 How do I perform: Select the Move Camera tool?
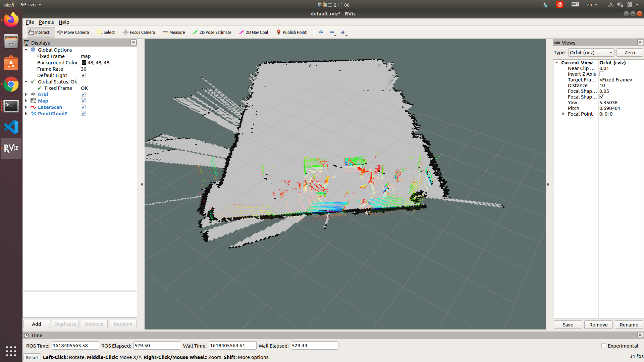73,32
